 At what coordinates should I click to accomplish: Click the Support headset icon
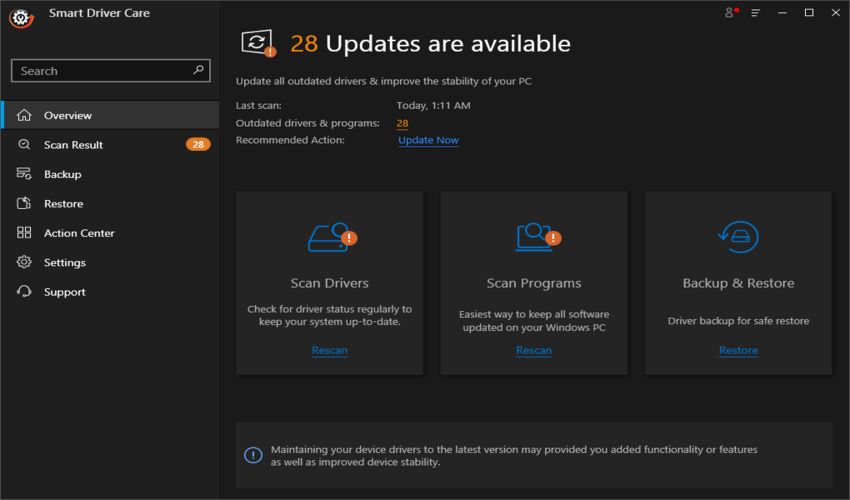click(24, 291)
